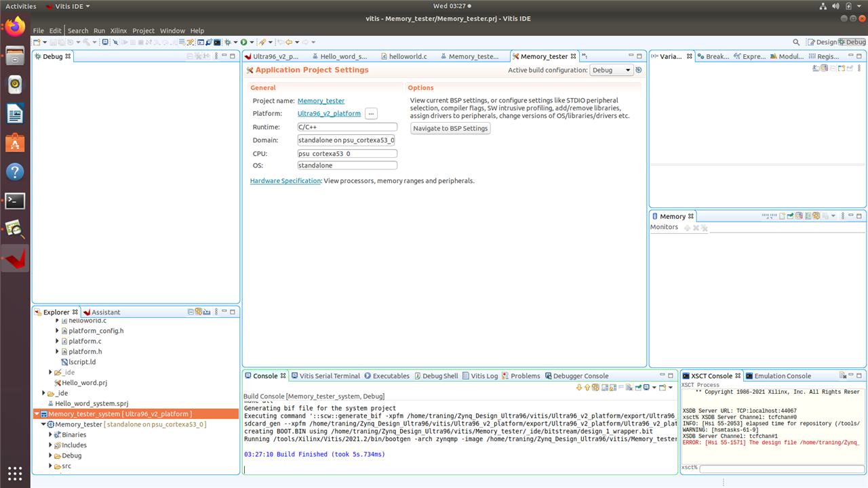Image resolution: width=868 pixels, height=488 pixels.
Task: Open Terminal from the Ubuntu dock
Action: coord(15,201)
